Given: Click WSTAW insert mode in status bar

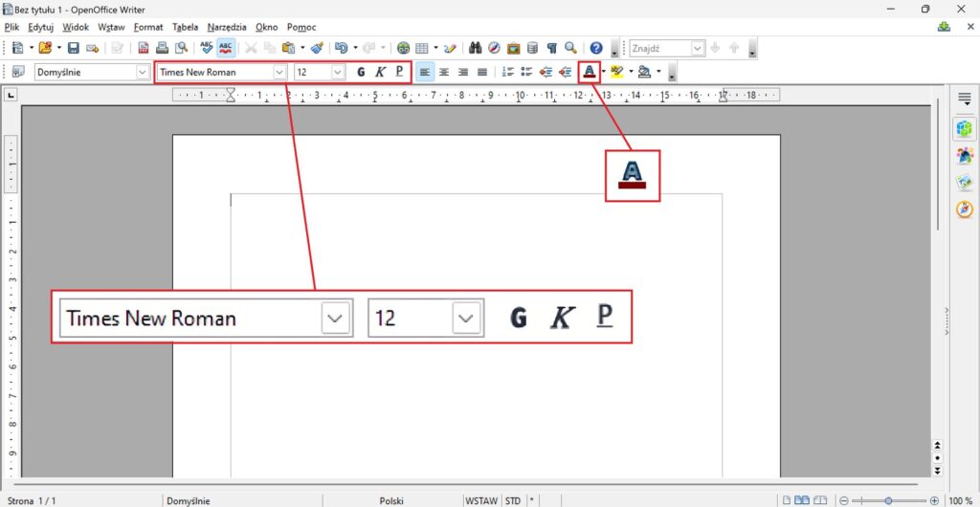Looking at the screenshot, I should click(x=480, y=500).
